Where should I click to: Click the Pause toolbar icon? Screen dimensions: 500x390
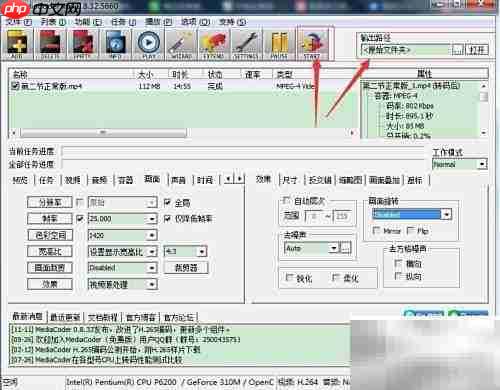279,44
